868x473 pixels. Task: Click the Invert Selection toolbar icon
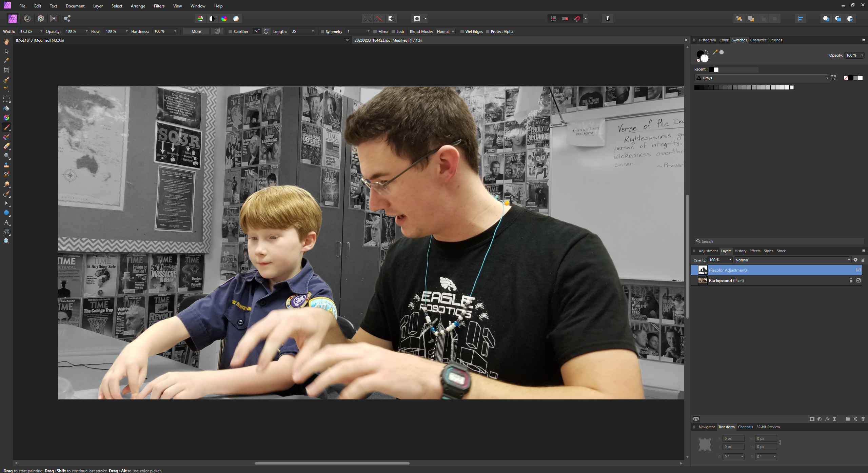point(391,19)
